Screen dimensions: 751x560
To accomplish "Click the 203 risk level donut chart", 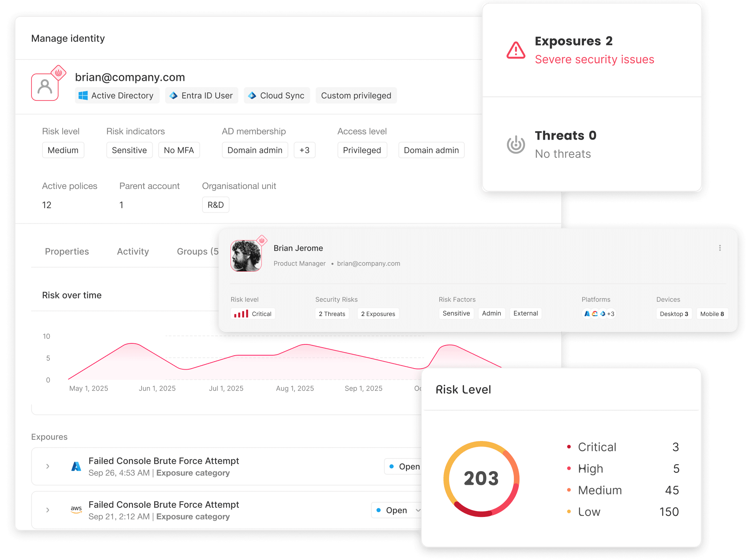I will point(481,478).
